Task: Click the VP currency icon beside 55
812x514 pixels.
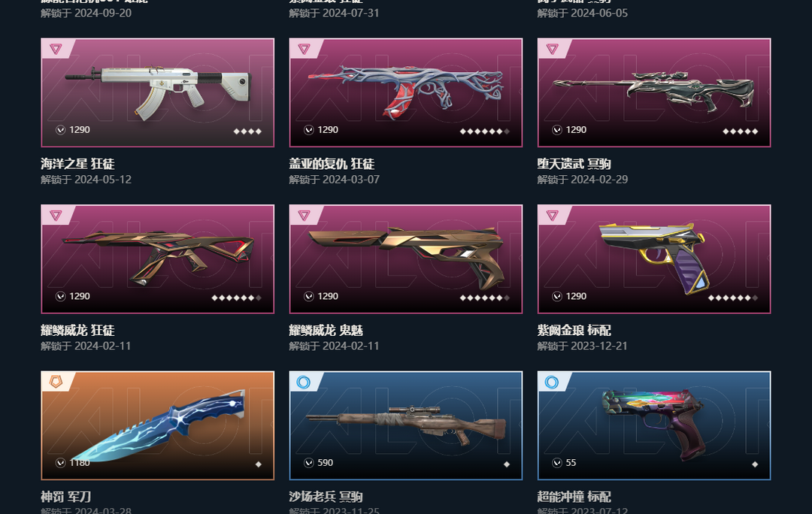Action: click(x=556, y=462)
